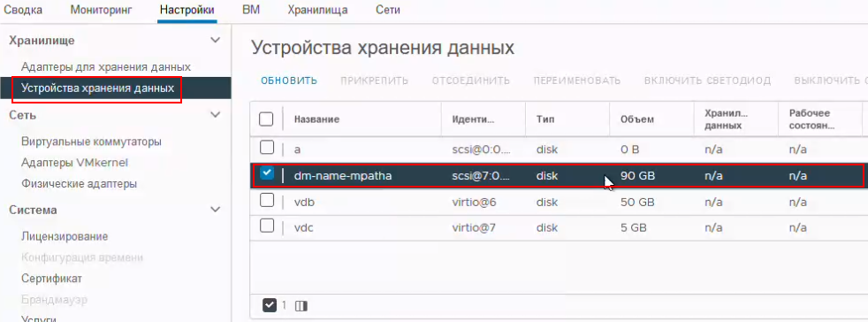The image size is (868, 322).
Task: Click the ОТСОЕДИНИТЬ button
Action: click(471, 80)
